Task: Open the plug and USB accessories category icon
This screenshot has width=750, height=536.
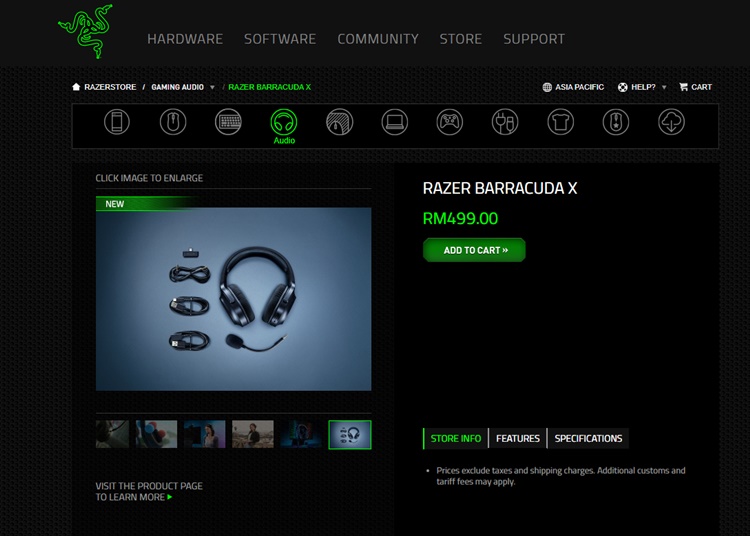Action: (x=505, y=122)
